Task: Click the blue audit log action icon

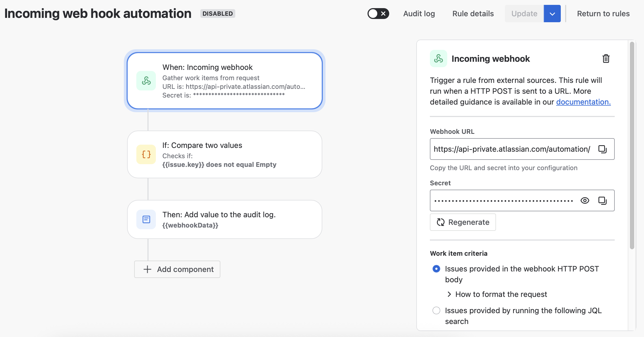Action: pos(146,219)
